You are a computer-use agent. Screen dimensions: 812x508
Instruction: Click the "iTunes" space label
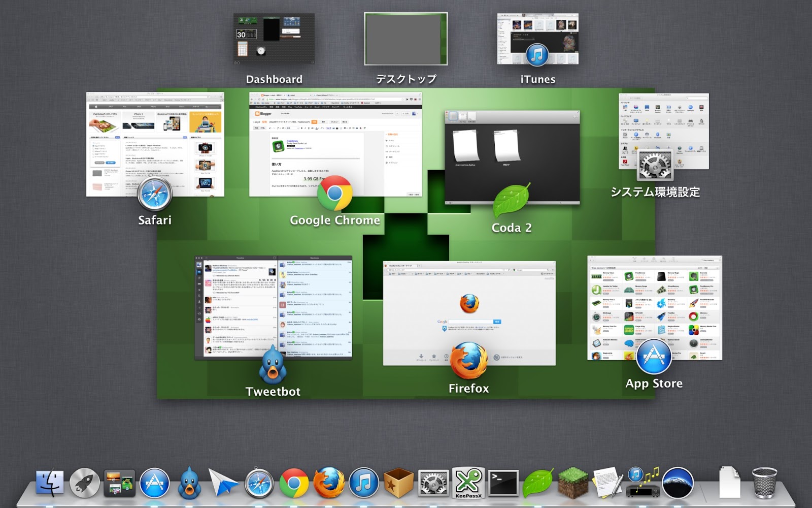point(538,79)
